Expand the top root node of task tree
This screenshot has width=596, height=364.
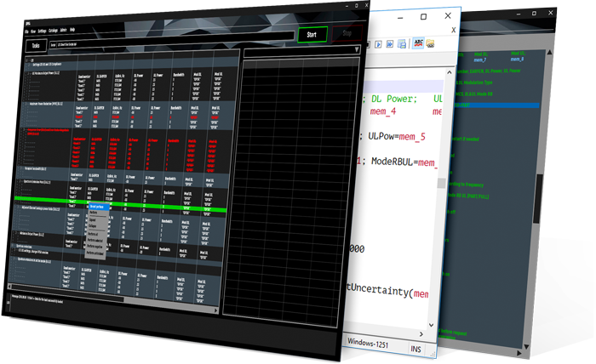pyautogui.click(x=27, y=60)
